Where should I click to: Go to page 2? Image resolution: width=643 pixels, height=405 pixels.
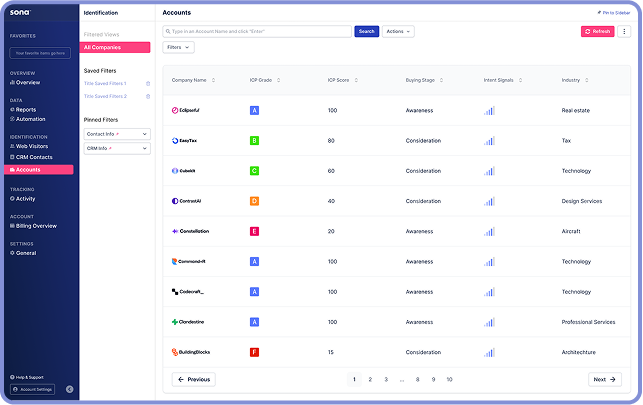click(x=370, y=380)
